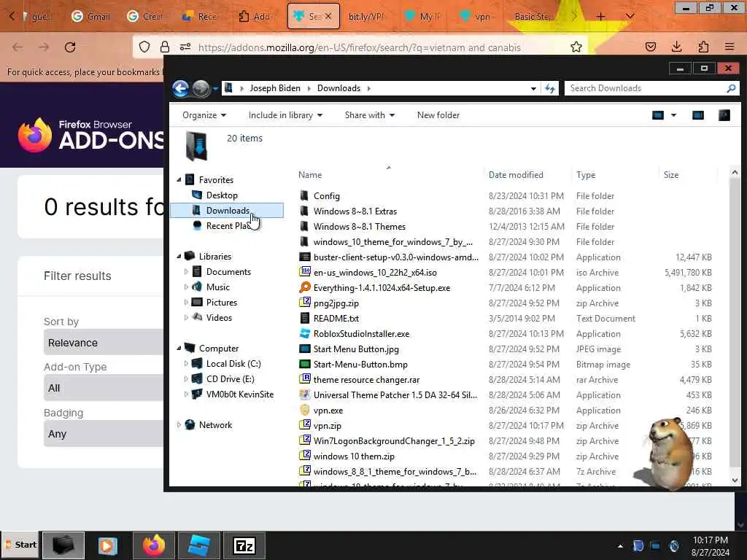This screenshot has width=747, height=560.
Task: Switch to the bit.ly/VPN tab
Action: tap(365, 17)
